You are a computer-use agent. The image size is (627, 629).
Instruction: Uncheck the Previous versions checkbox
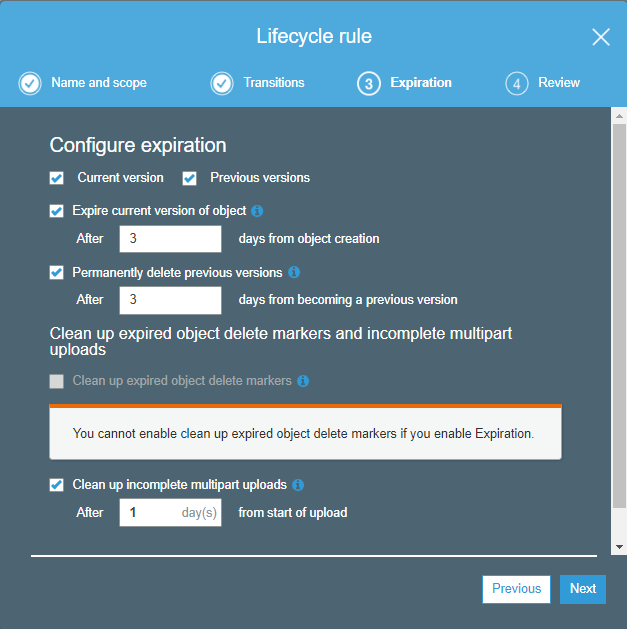pos(189,178)
